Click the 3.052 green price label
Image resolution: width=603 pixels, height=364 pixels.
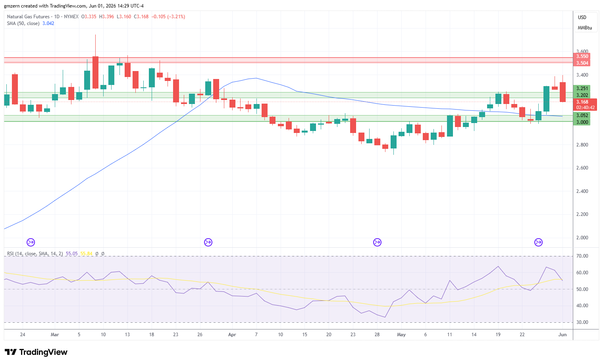click(582, 116)
